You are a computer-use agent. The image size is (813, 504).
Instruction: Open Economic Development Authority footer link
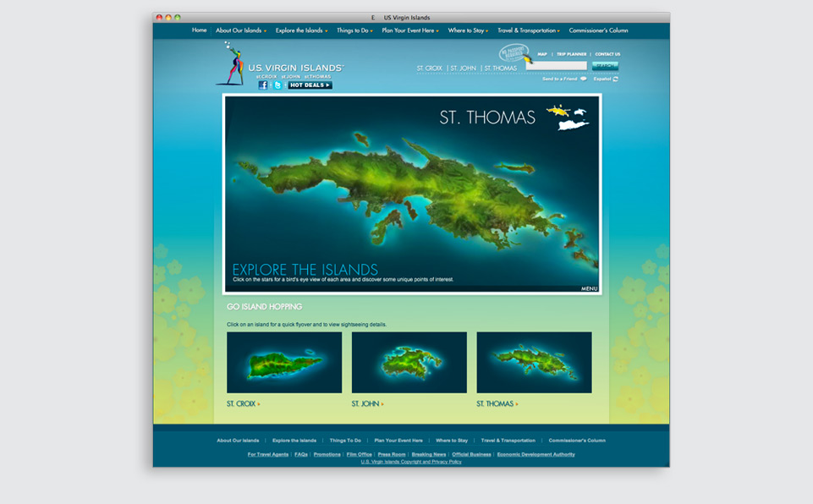(536, 454)
